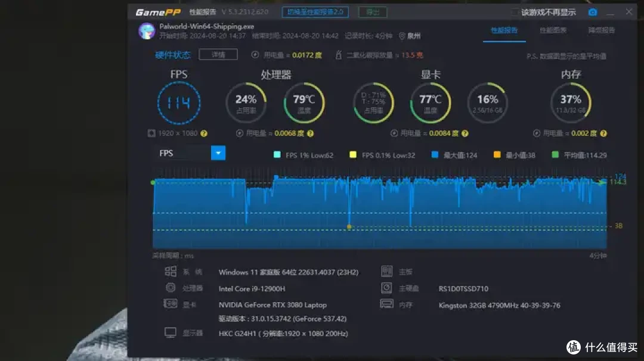This screenshot has height=361, width=644.
Task: Click the total power usage icon beside 0.0172 度
Action: click(x=255, y=55)
